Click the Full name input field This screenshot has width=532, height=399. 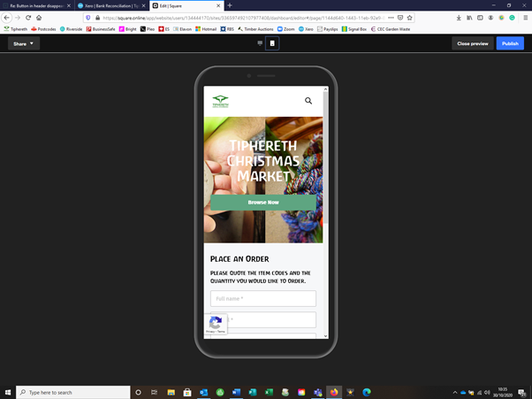263,299
